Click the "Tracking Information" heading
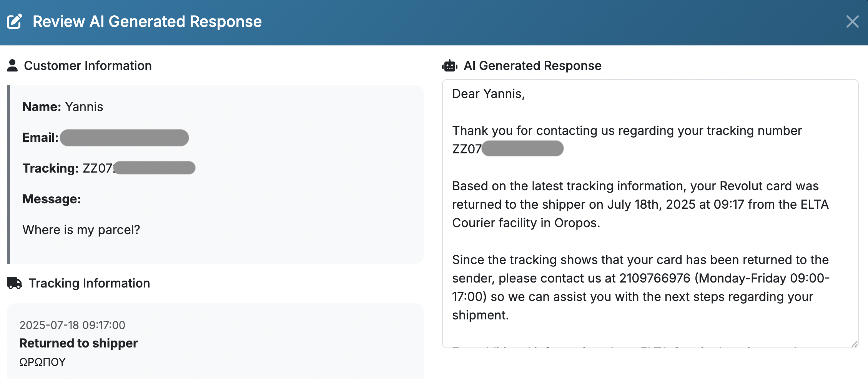 point(89,283)
